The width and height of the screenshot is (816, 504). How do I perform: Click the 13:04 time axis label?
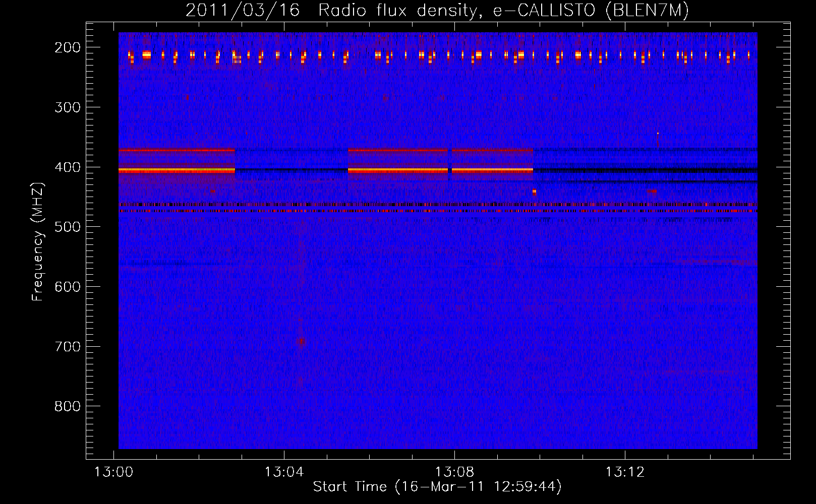[x=284, y=472]
